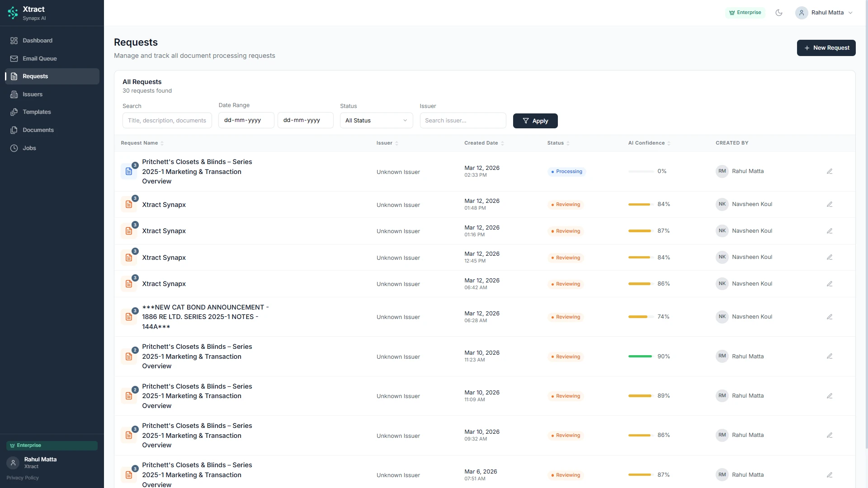Expand the All Status dropdown
This screenshot has width=868, height=488.
pyautogui.click(x=376, y=121)
